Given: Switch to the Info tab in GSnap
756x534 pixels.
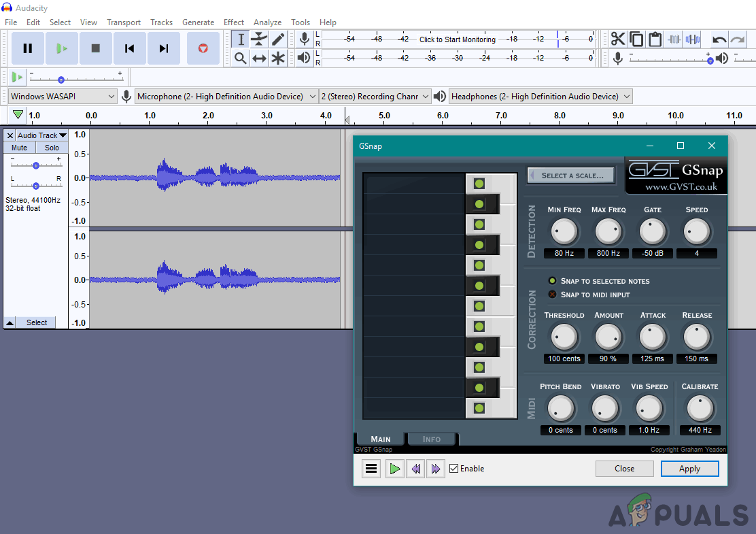Looking at the screenshot, I should tap(432, 439).
